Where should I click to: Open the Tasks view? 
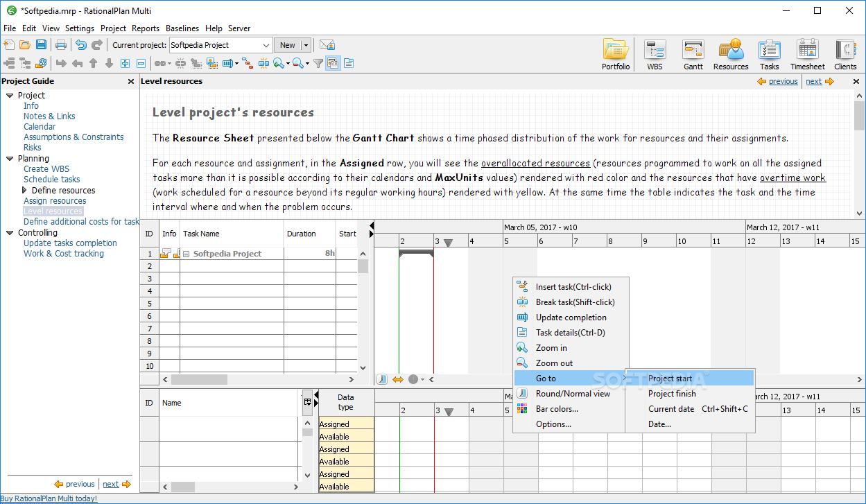(x=769, y=55)
